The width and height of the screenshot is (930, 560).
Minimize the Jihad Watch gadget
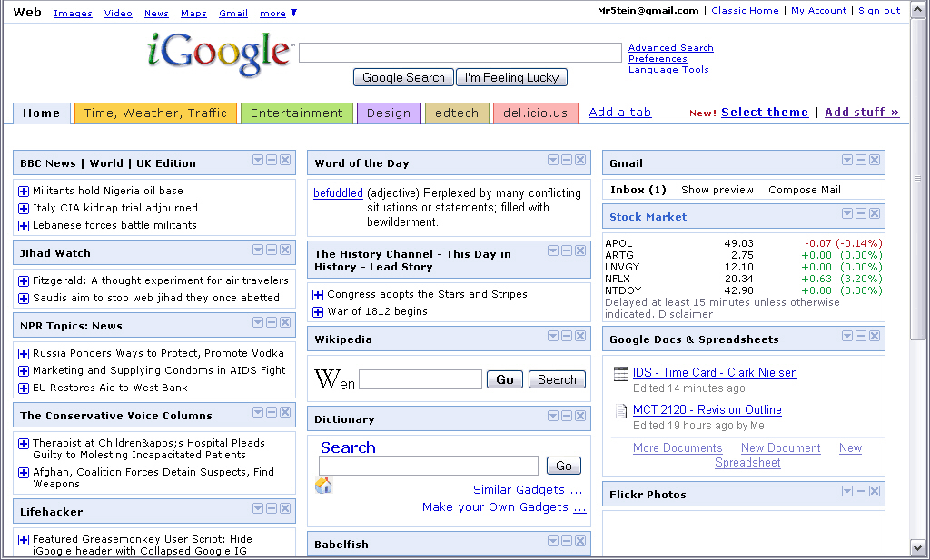(272, 251)
